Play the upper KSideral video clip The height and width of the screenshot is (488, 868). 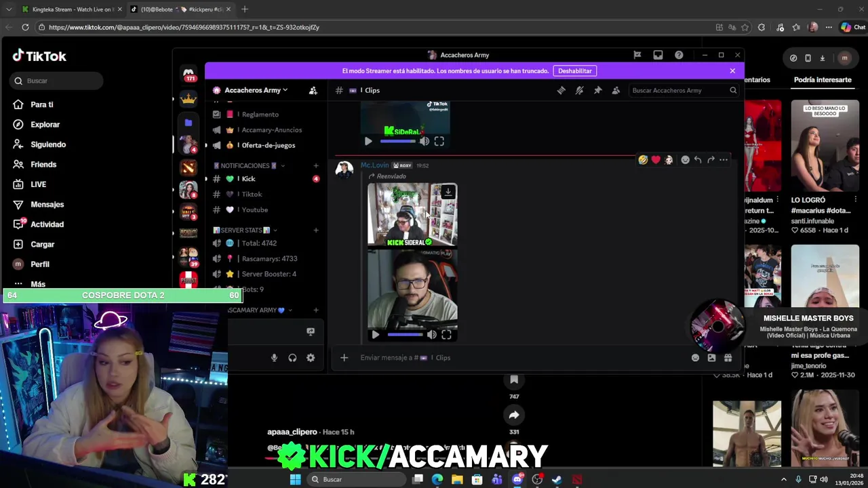pyautogui.click(x=368, y=141)
